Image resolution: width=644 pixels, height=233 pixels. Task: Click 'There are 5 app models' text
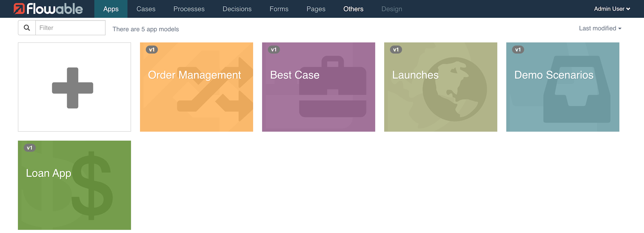coord(146,29)
